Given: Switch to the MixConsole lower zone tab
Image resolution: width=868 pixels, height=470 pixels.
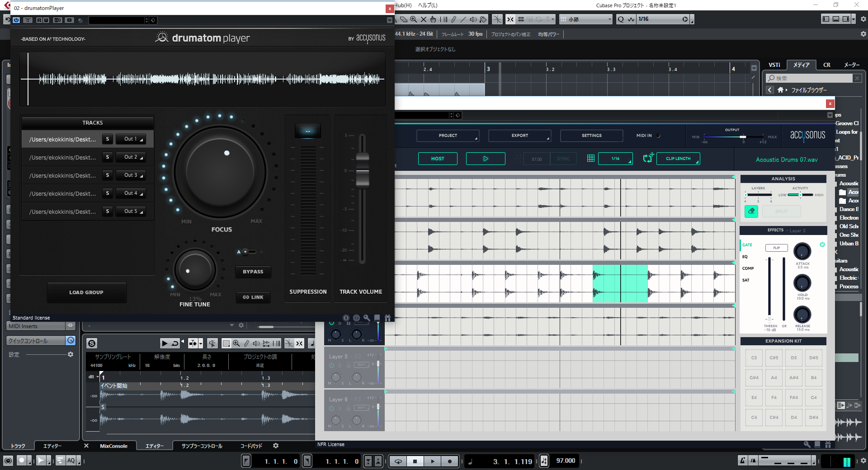Looking at the screenshot, I should [113, 446].
